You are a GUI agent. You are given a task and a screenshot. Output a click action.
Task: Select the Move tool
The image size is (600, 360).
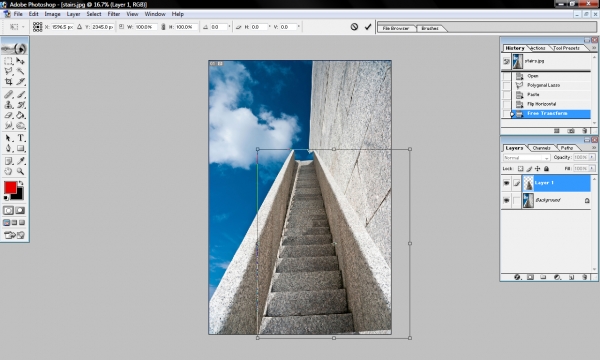tap(20, 61)
